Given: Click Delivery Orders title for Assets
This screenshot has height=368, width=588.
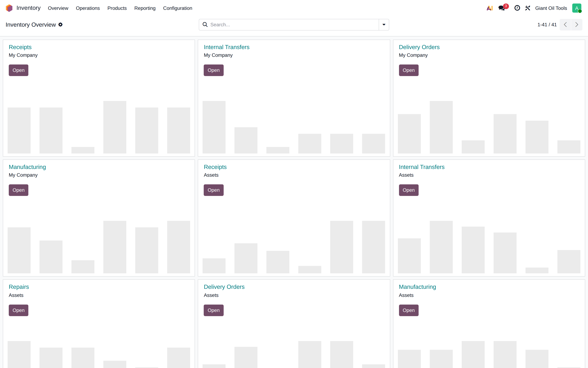Looking at the screenshot, I should pos(224,287).
